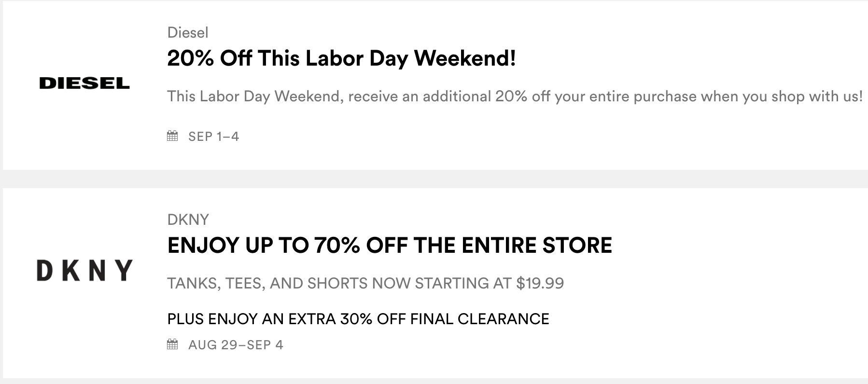Screen dimensions: 868x384
Task: Click the gray "Diesel" store name label
Action: pyautogui.click(x=188, y=33)
